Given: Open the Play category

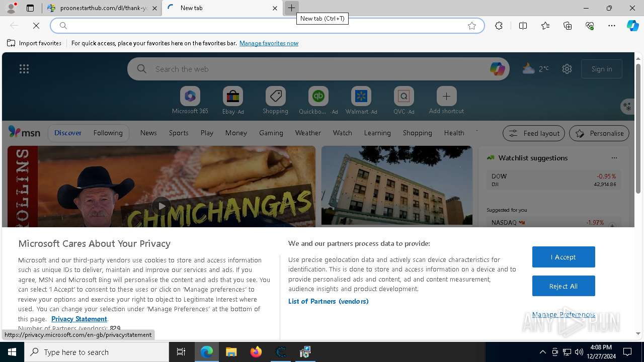Looking at the screenshot, I should tap(207, 133).
